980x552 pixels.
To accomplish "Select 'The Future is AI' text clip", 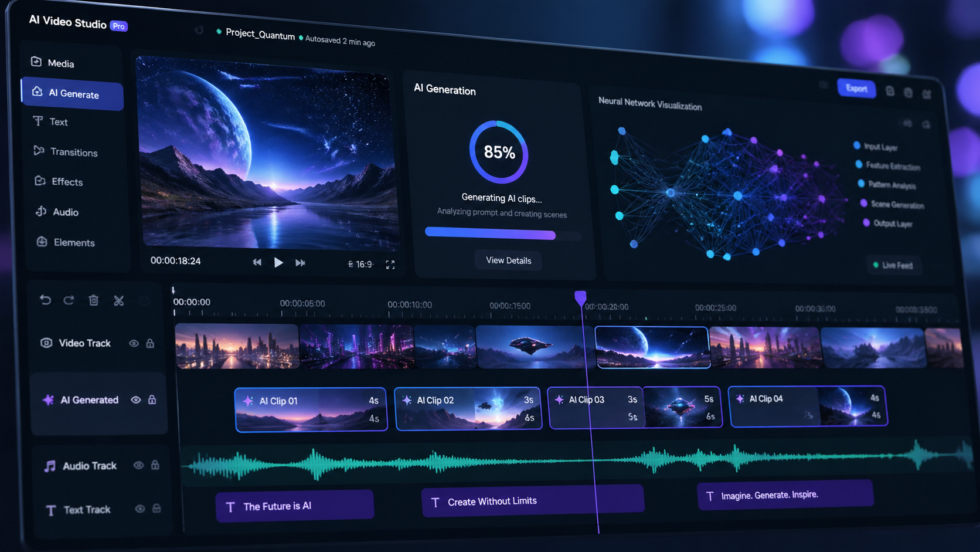I will (x=295, y=506).
